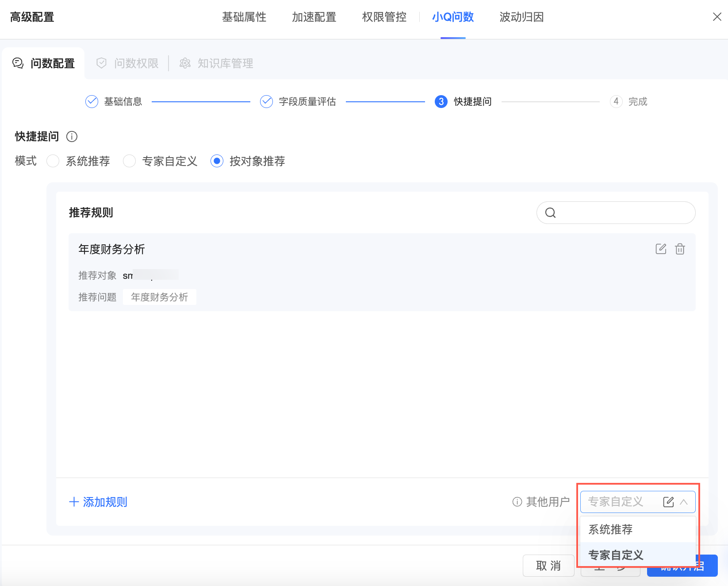This screenshot has height=586, width=728.
Task: Click the 字段质量评估 step checkmark icon
Action: coord(266,102)
